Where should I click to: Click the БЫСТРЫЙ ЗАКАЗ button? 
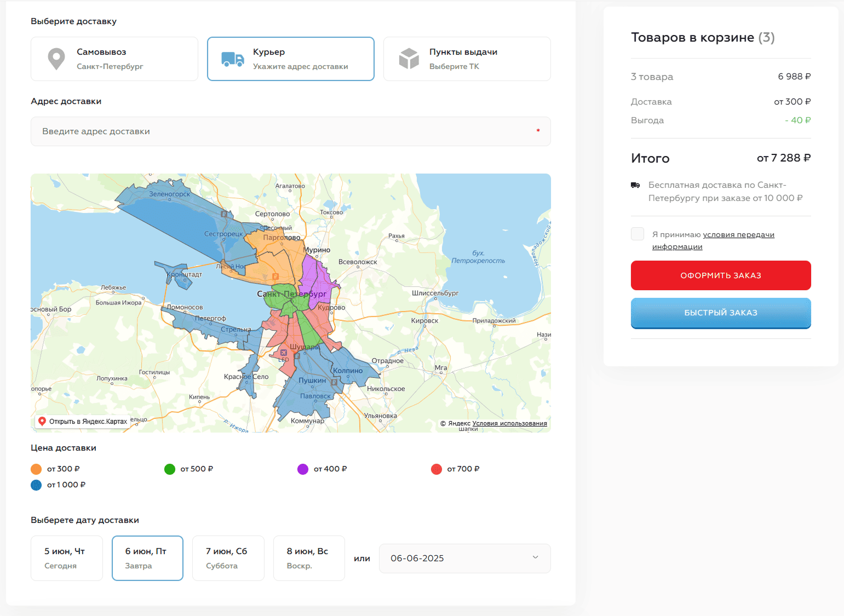(x=721, y=313)
